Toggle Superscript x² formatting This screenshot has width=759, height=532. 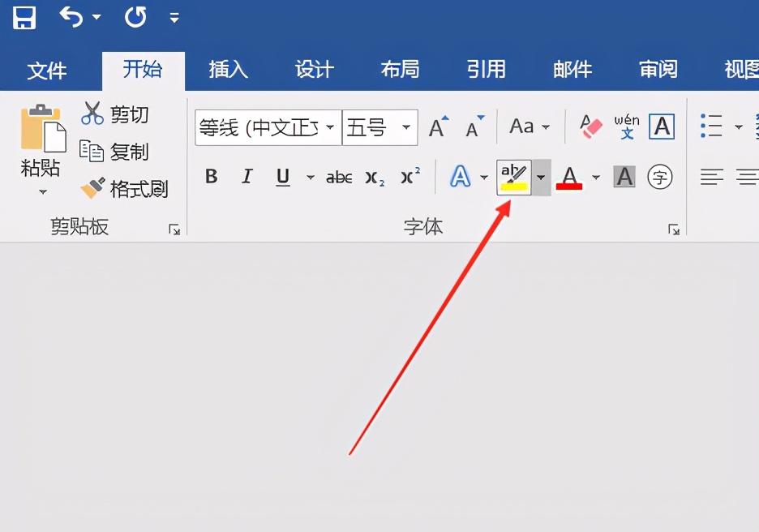(x=410, y=176)
